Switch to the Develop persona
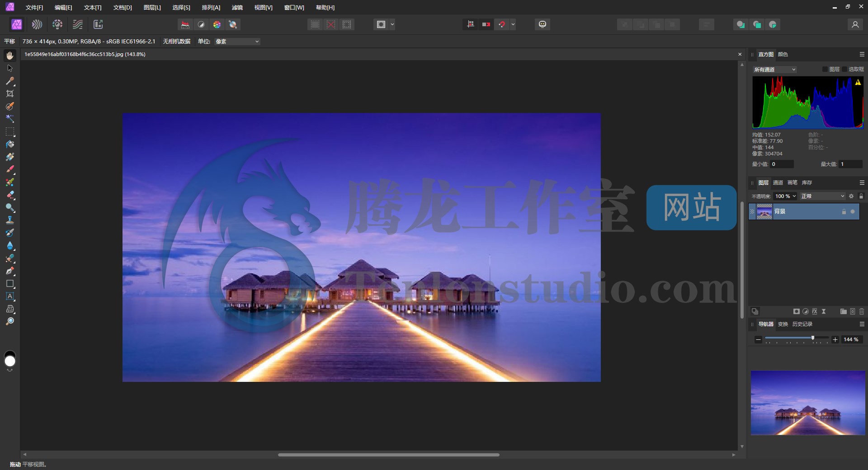This screenshot has width=868, height=470. click(x=57, y=24)
